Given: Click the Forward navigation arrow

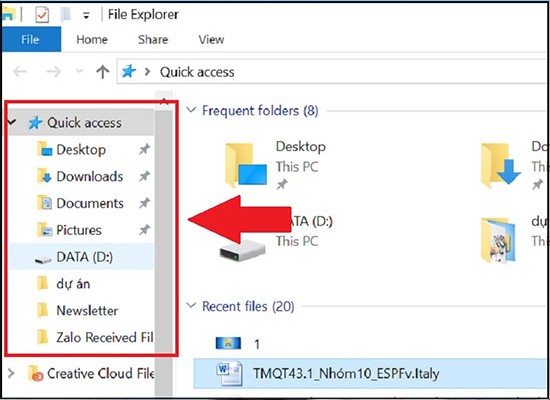Looking at the screenshot, I should (54, 72).
